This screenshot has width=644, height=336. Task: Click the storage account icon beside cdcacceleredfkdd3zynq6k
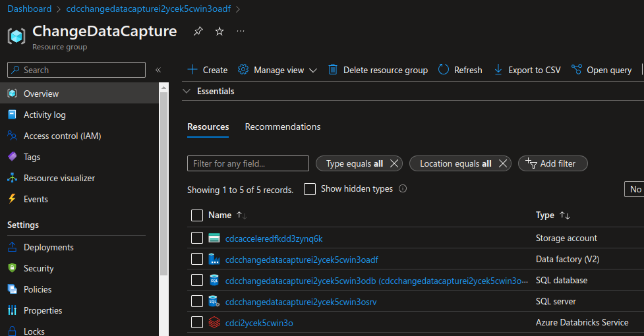tap(214, 238)
